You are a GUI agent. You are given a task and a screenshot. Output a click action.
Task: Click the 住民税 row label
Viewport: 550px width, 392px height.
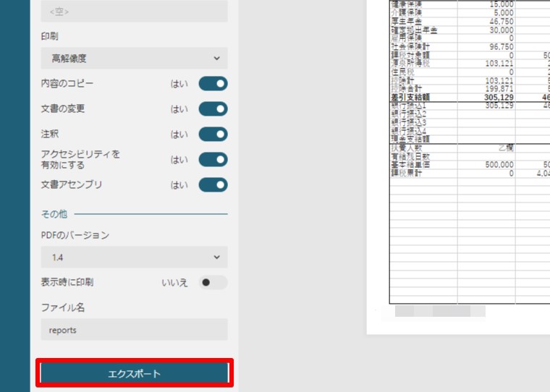tap(402, 72)
